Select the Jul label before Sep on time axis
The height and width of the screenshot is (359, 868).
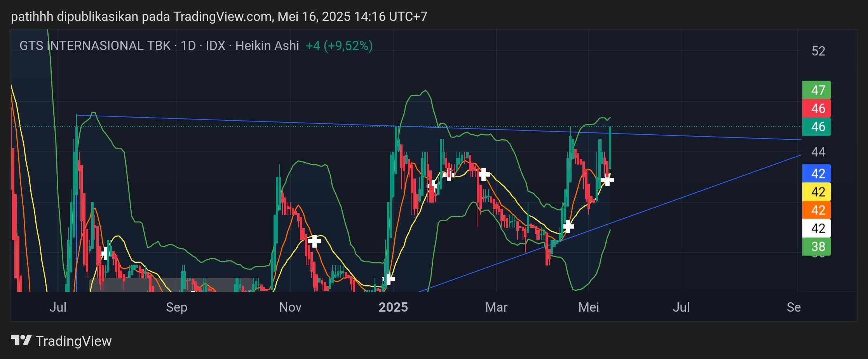point(58,307)
